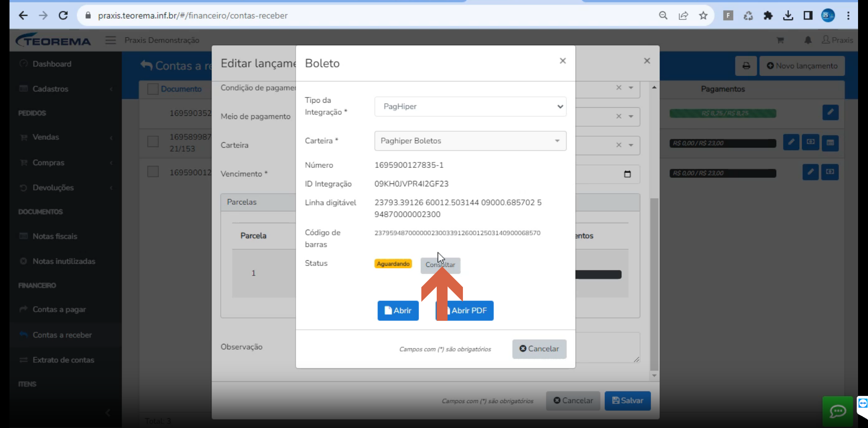Viewport: 868px width, 428px height.
Task: Clear the Carteira field in the edit form
Action: point(619,145)
